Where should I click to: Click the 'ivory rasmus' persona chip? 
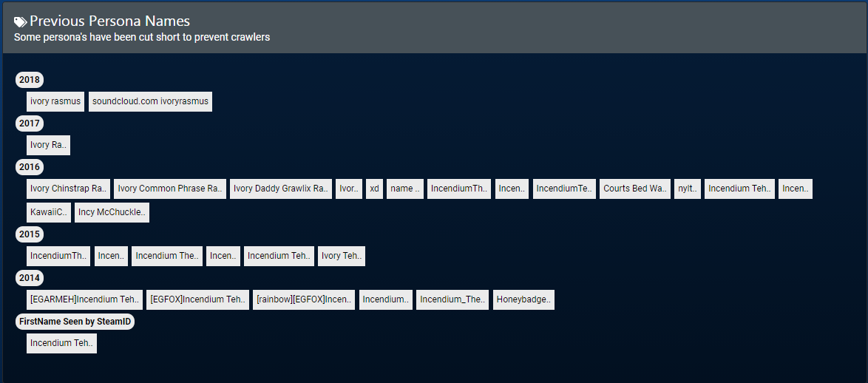click(x=55, y=101)
